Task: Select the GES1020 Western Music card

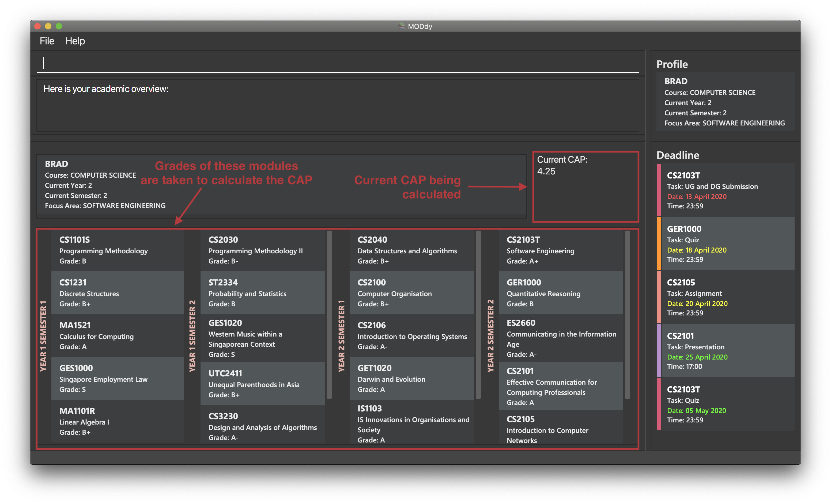Action: (263, 338)
